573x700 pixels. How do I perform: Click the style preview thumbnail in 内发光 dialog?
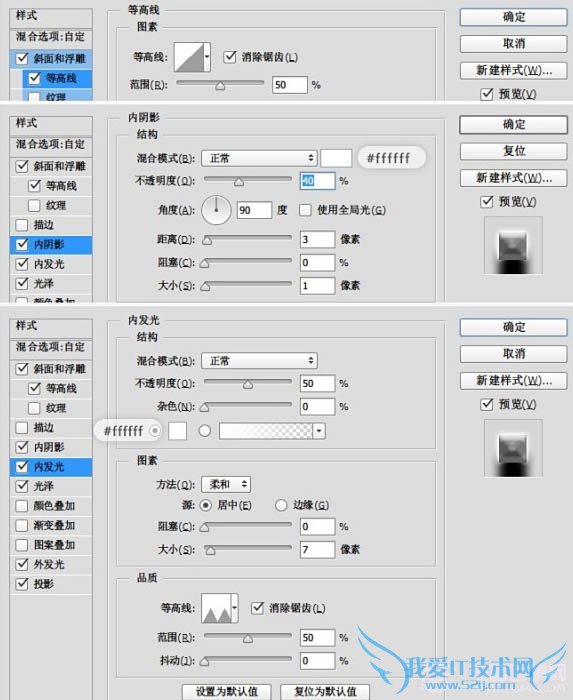click(x=513, y=448)
